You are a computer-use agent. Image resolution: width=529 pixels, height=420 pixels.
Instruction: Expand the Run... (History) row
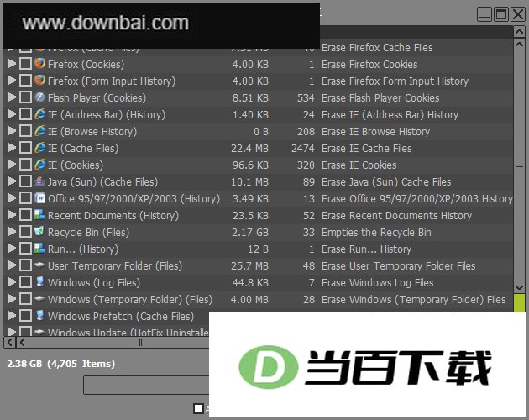[x=12, y=249]
